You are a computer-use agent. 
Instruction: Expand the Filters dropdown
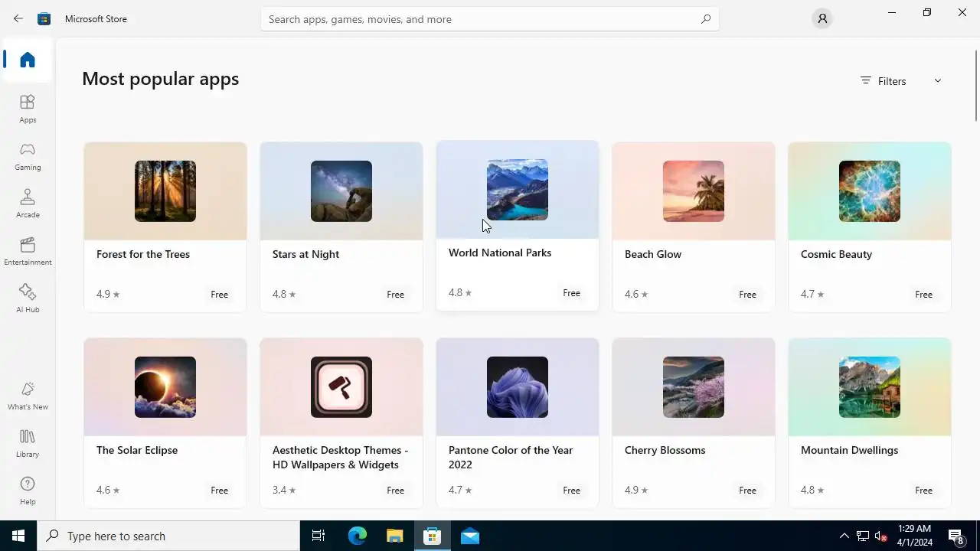point(901,81)
